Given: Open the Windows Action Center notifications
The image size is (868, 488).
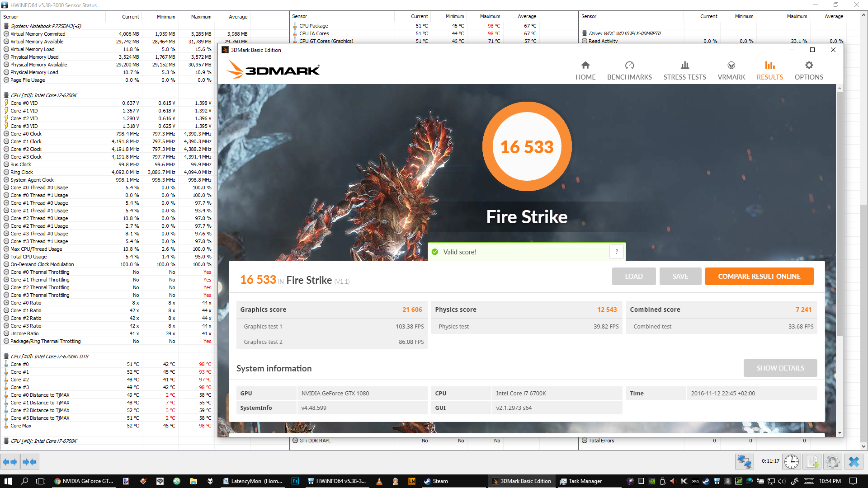Looking at the screenshot, I should click(x=853, y=481).
